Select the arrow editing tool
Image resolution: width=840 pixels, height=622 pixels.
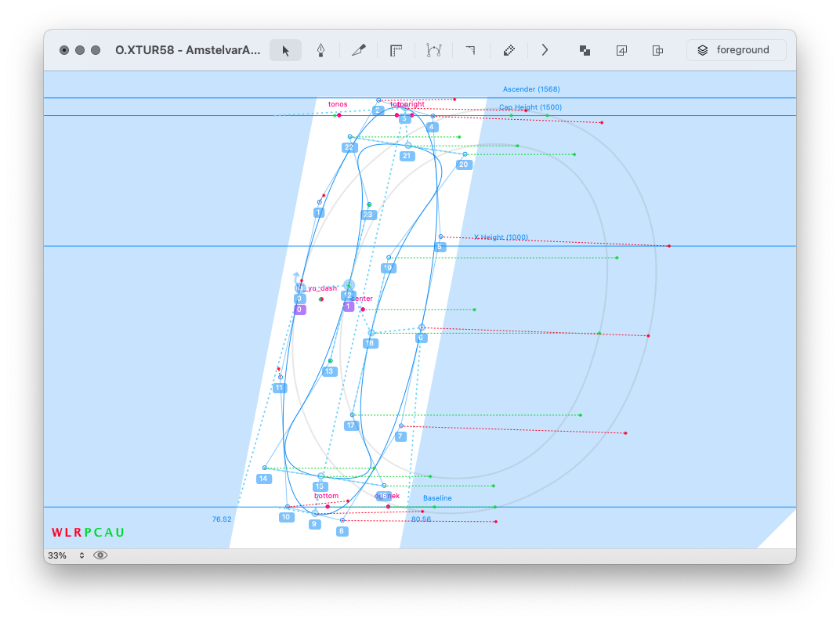click(x=285, y=50)
